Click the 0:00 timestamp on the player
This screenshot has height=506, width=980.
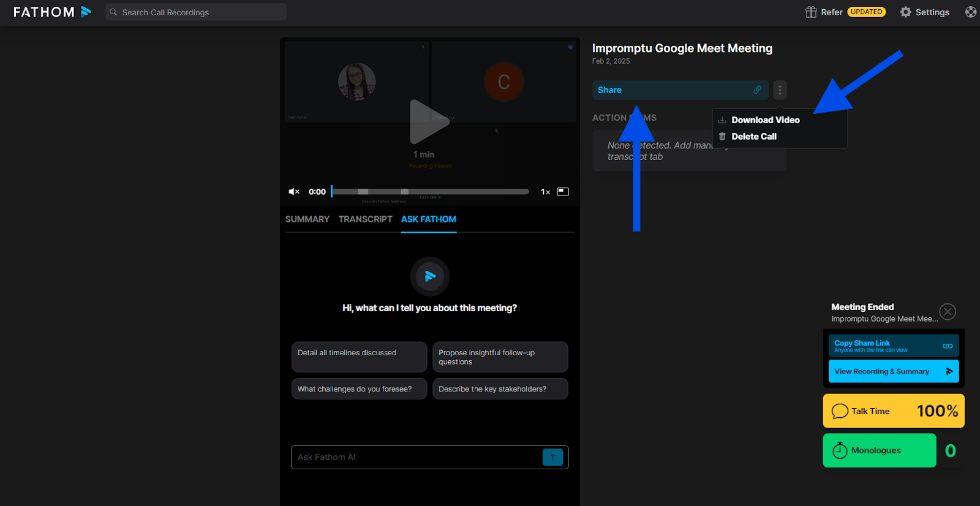pyautogui.click(x=317, y=192)
